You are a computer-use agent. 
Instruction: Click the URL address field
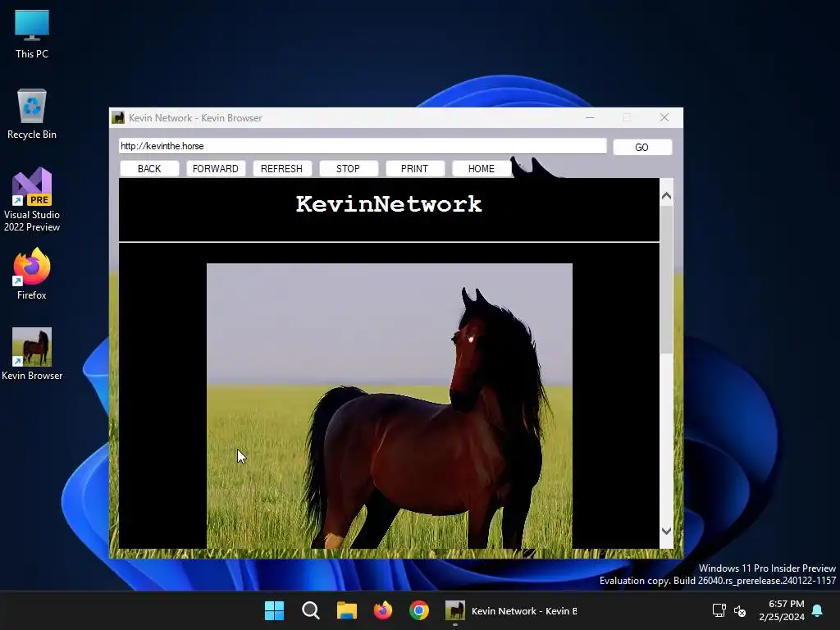(363, 146)
